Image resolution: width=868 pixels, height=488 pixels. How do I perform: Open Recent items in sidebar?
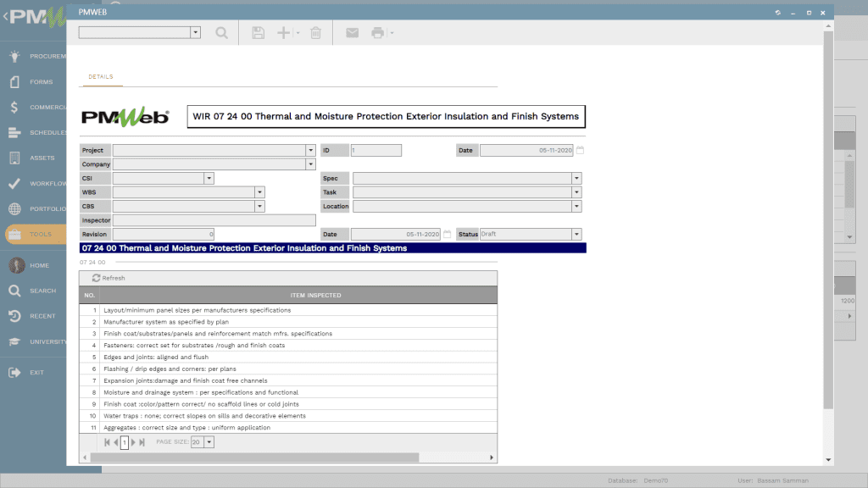(33, 317)
